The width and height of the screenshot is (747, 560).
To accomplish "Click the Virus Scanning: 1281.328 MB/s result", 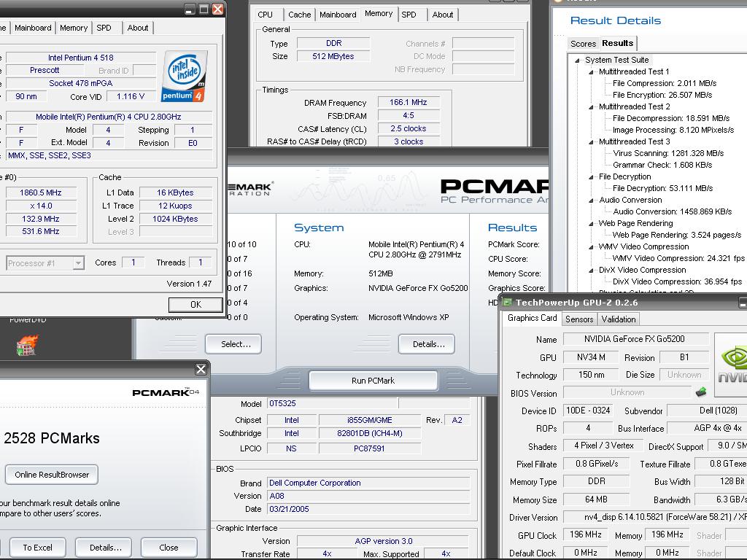I will [668, 153].
